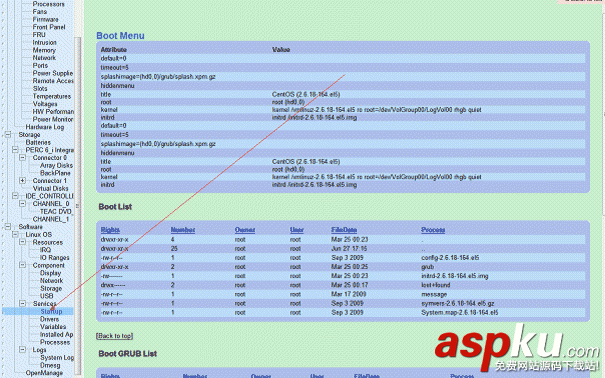Image resolution: width=605 pixels, height=378 pixels.
Task: Sort Boot List by Process column
Action: click(433, 230)
